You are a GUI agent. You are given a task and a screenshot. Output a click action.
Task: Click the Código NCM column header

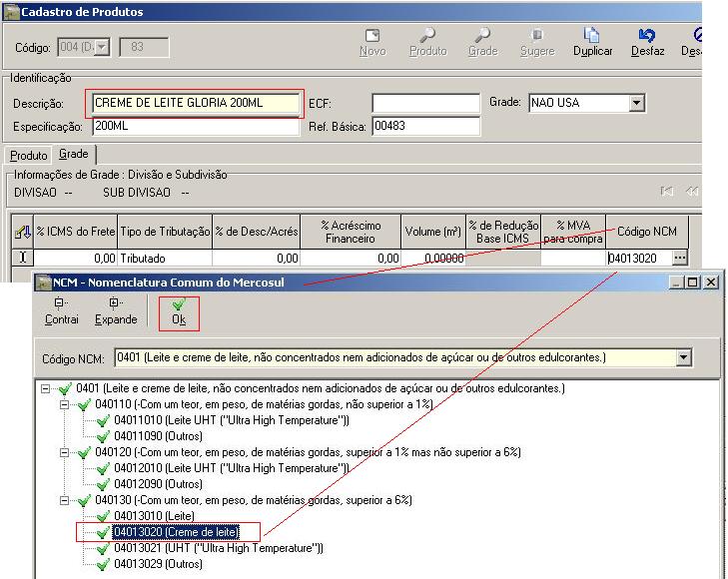[647, 232]
